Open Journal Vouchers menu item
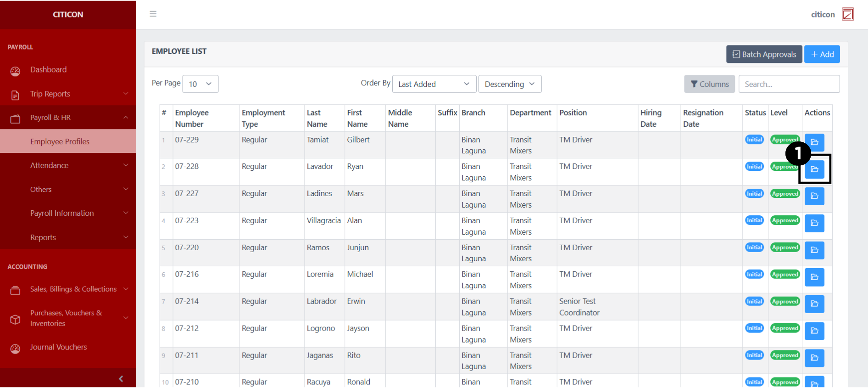Image resolution: width=868 pixels, height=388 pixels. pyautogui.click(x=58, y=347)
